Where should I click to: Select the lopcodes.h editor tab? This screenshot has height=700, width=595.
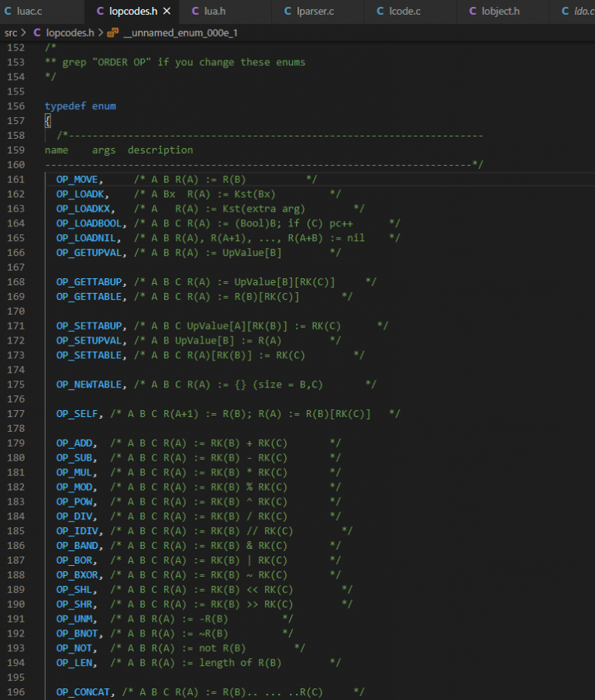click(x=132, y=11)
